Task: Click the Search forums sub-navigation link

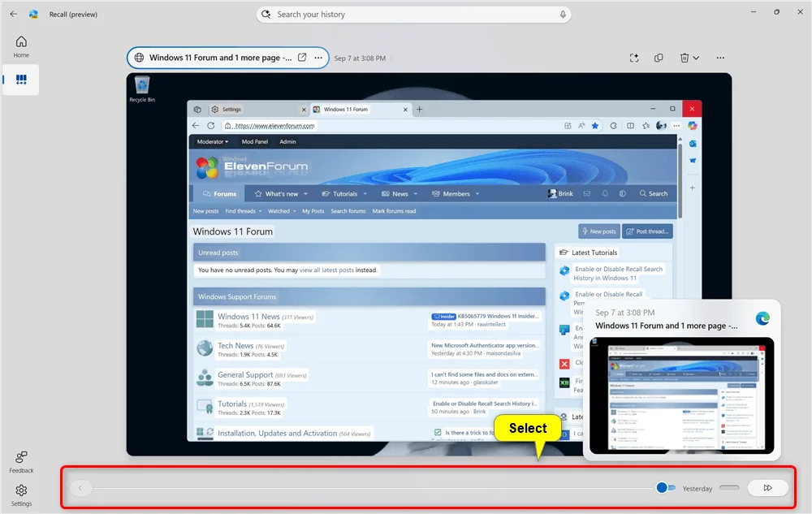Action: click(348, 211)
